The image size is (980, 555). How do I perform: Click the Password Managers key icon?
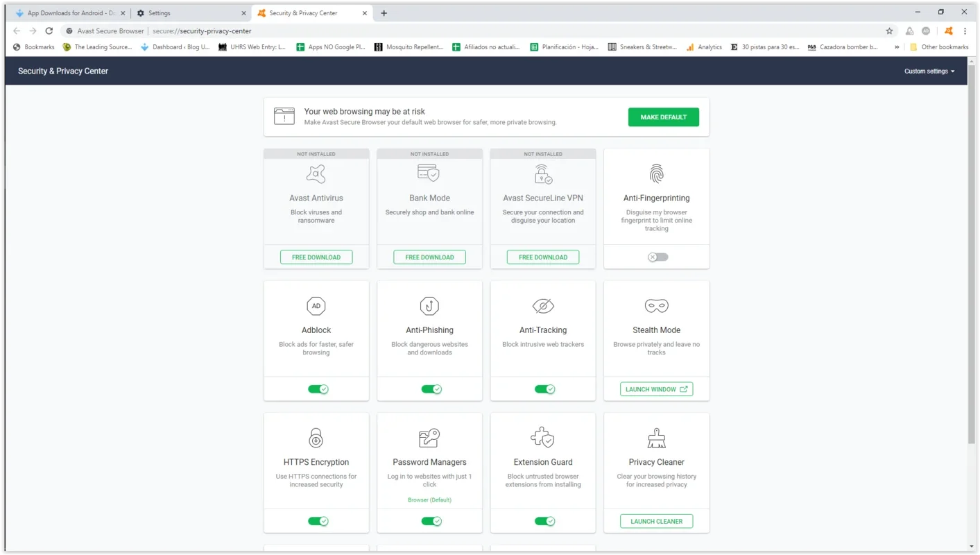coord(429,438)
